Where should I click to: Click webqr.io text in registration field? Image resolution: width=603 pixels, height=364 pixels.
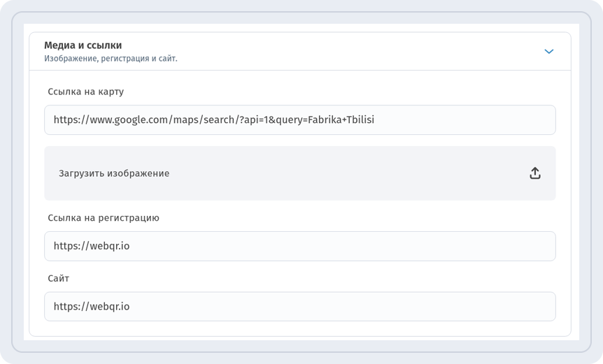[x=92, y=246]
